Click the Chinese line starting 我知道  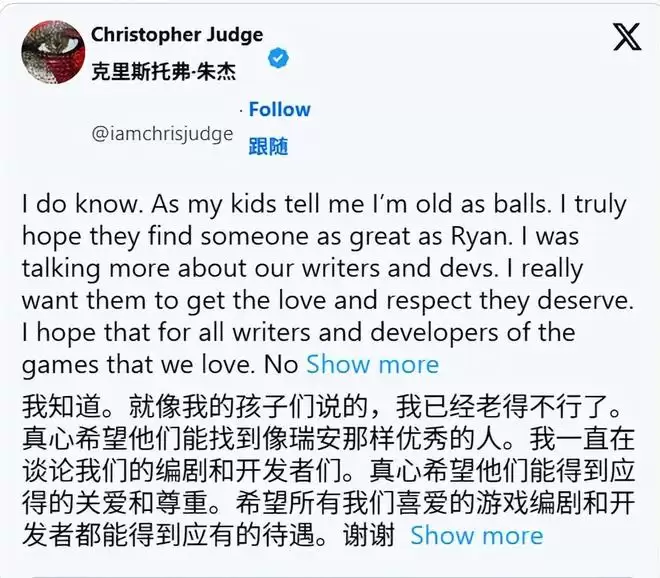(x=322, y=407)
